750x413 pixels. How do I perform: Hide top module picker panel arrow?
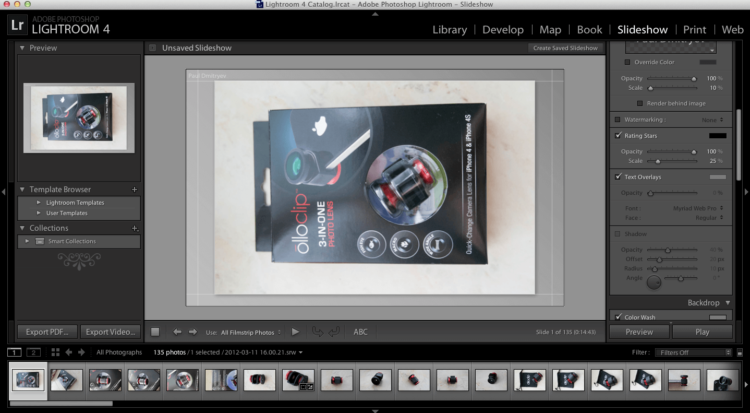tap(375, 14)
